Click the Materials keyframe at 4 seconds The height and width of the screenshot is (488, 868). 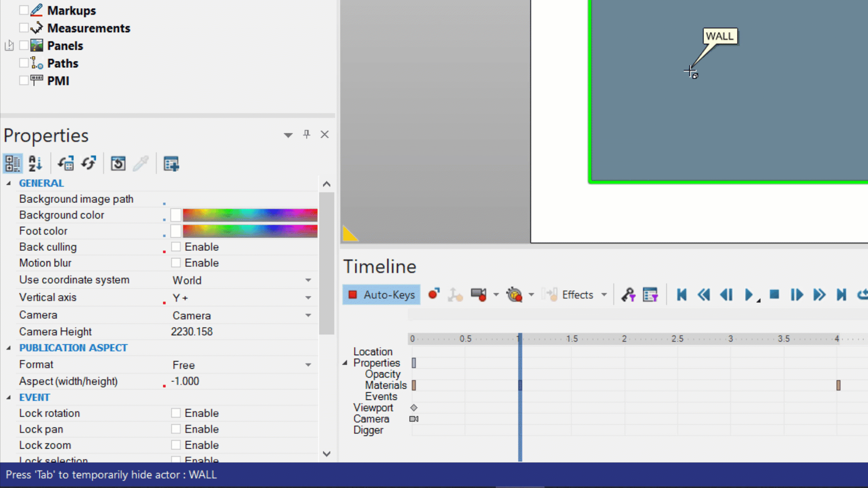838,385
